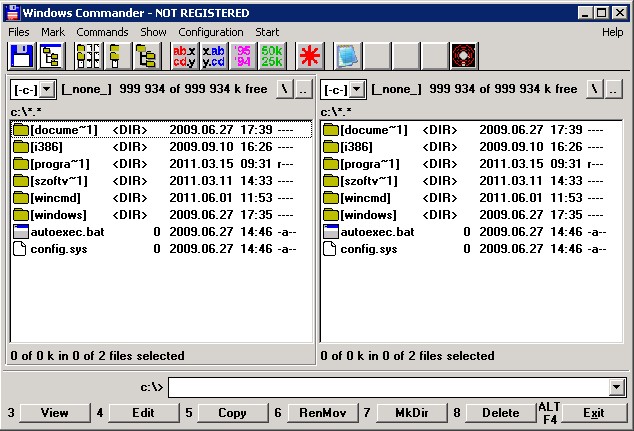The width and height of the screenshot is (634, 431).
Task: Sort by extension using x.ab icon
Action: coord(213,56)
